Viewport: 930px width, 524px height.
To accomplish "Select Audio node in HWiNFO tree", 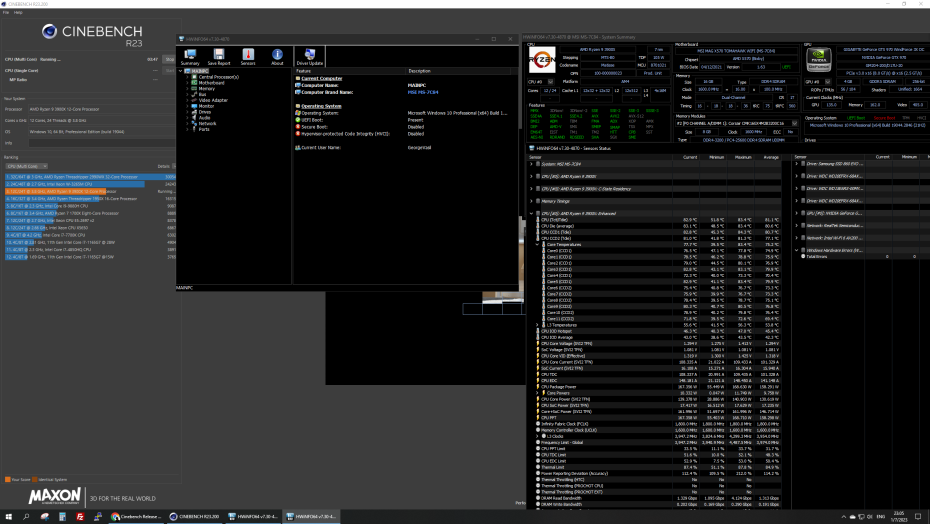I will click(204, 117).
